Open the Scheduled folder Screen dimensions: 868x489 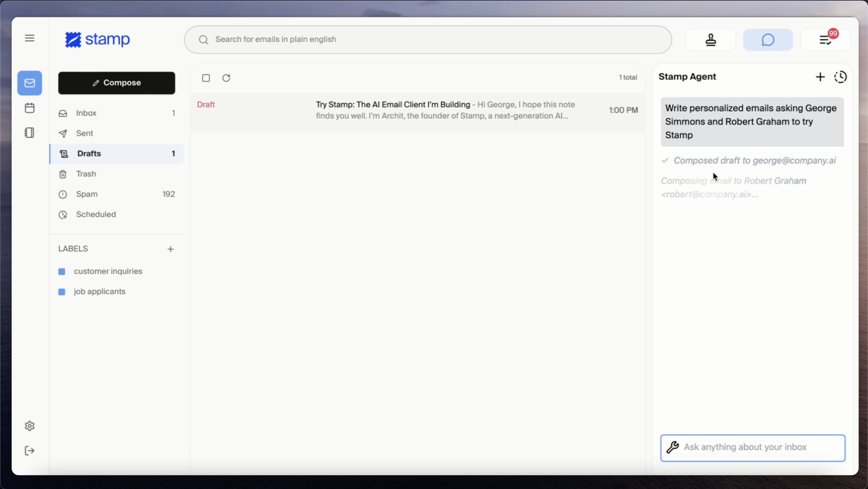tap(96, 215)
